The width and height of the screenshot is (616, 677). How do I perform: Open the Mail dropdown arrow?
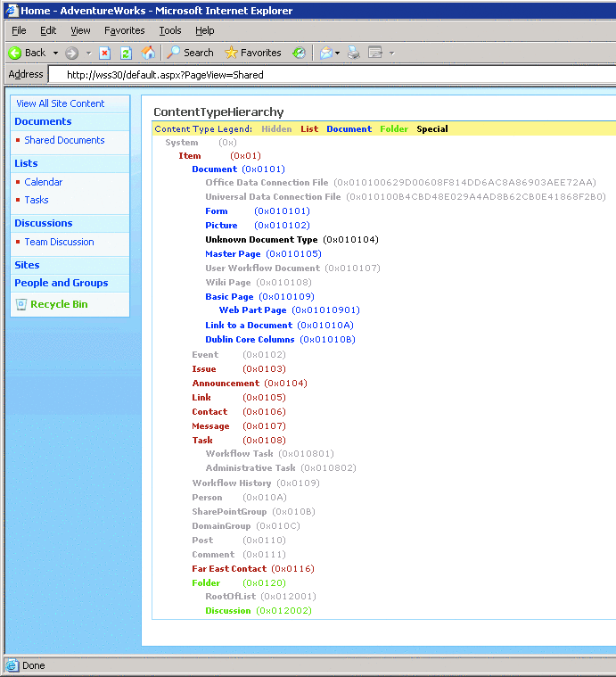tap(337, 54)
